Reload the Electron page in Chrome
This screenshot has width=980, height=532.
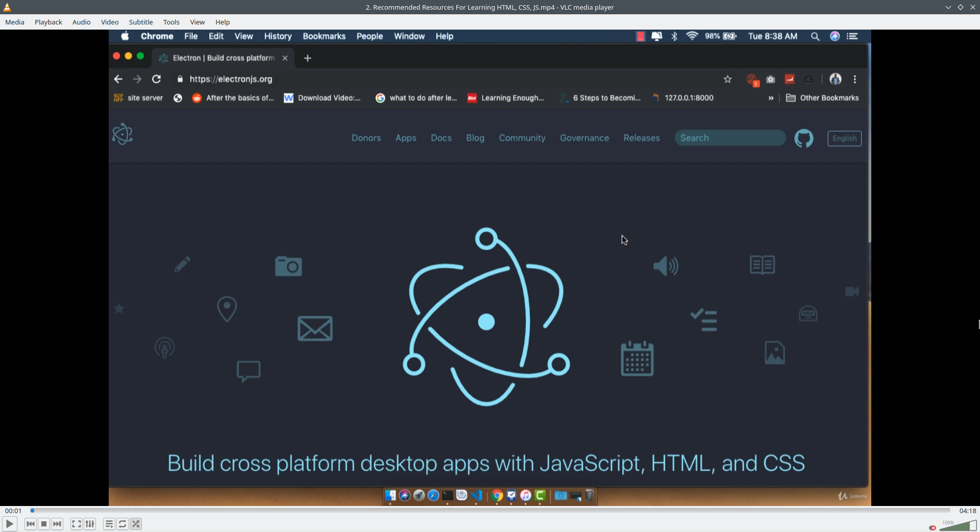(x=157, y=79)
